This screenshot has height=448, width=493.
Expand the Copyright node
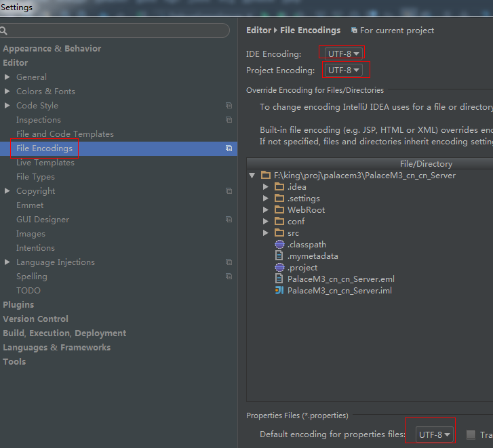pos(7,191)
